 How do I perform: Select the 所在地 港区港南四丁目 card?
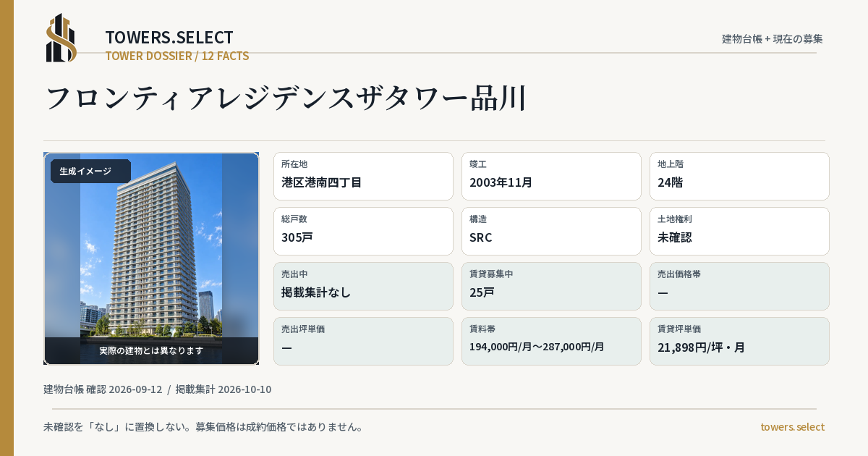pos(363,176)
